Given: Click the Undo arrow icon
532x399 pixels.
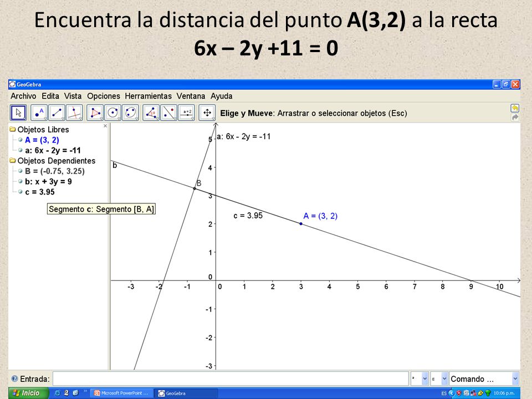Looking at the screenshot, I should point(515,108).
